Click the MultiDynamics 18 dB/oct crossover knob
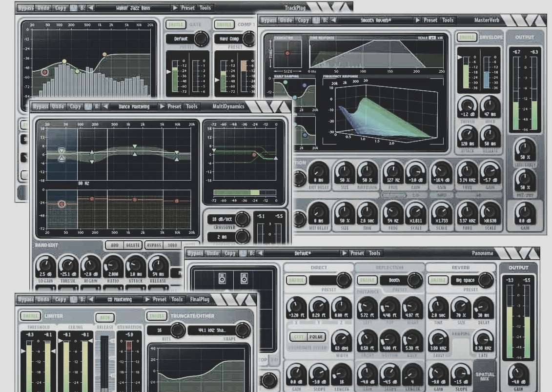 click(242, 219)
